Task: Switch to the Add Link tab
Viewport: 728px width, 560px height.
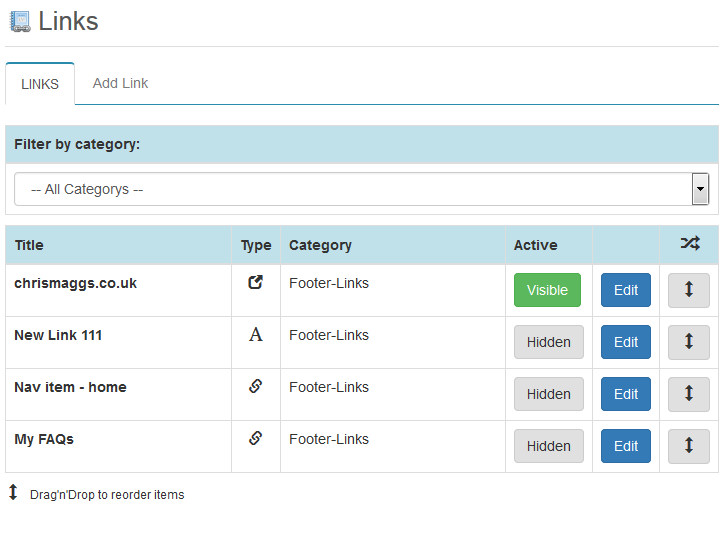Action: [x=120, y=83]
